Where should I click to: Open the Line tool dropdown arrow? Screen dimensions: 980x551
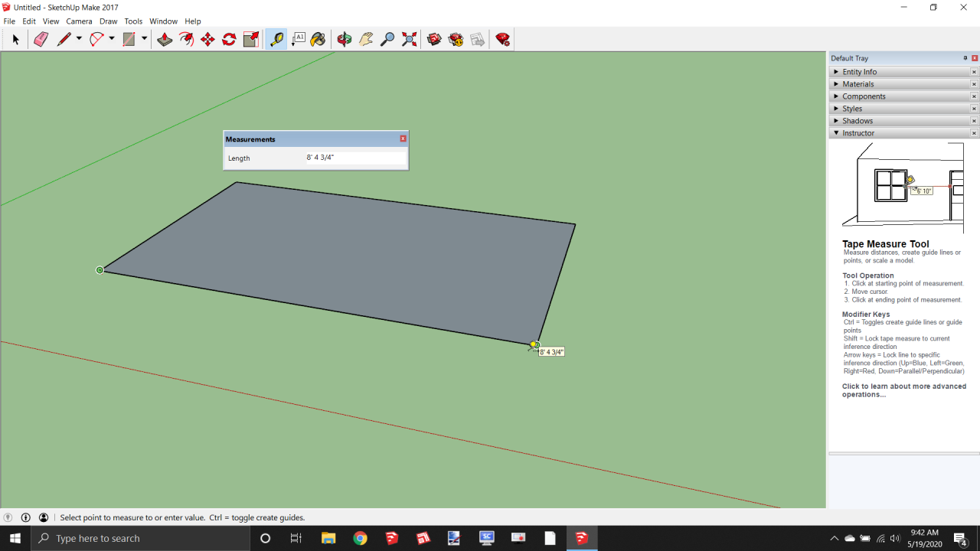pos(79,39)
